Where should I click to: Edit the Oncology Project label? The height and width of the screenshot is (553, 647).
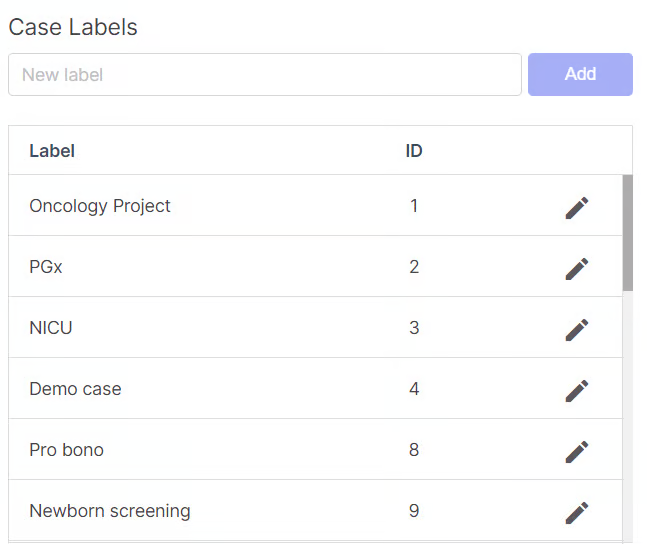tap(576, 207)
